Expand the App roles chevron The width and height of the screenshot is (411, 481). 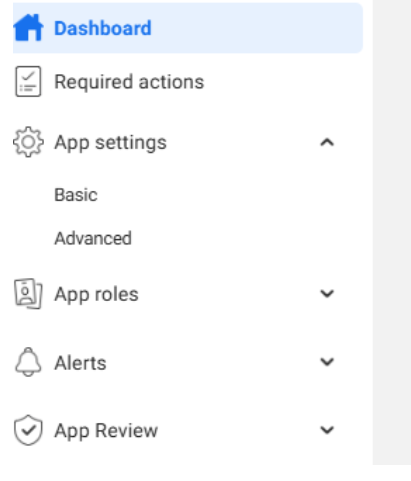(x=327, y=294)
